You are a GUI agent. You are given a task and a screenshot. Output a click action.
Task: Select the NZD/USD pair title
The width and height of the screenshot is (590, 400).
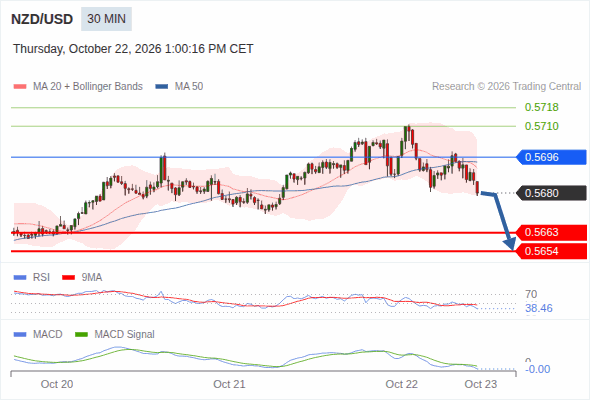coord(42,19)
